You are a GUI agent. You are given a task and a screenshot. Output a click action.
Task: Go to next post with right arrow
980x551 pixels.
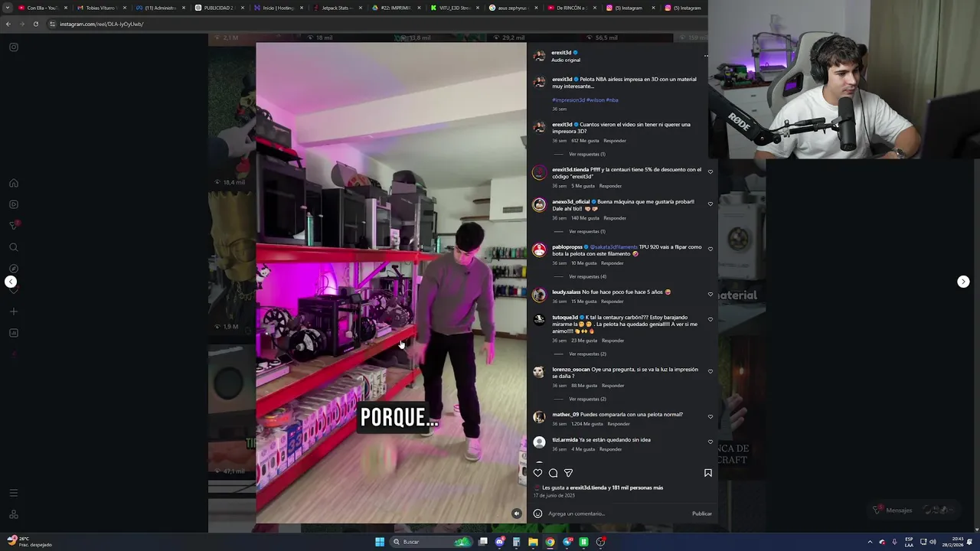(963, 282)
